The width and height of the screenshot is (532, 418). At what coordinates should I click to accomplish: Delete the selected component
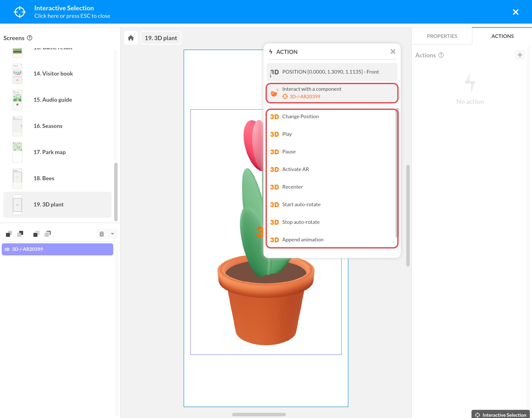coord(102,234)
